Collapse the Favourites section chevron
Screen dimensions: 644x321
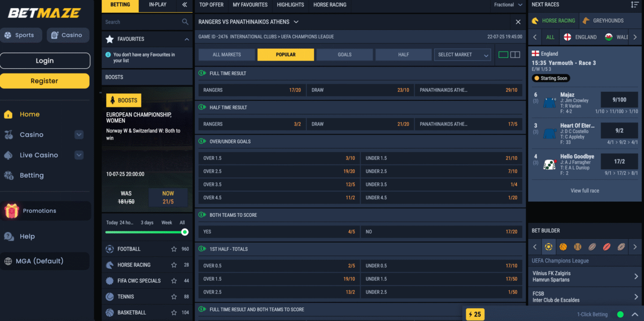coord(187,39)
